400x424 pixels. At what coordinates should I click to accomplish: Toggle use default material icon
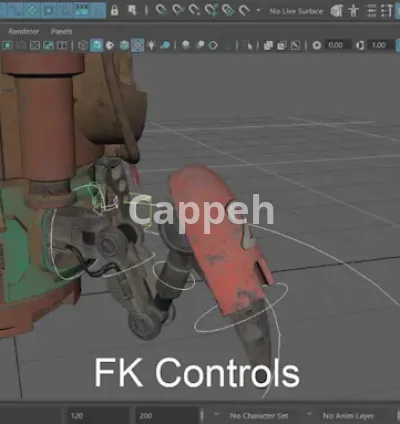point(110,45)
